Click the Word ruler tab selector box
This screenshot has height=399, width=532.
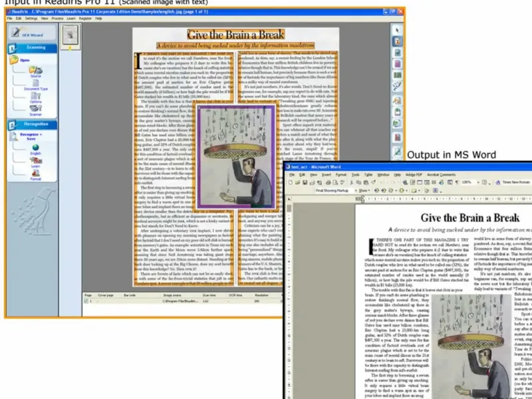pyautogui.click(x=289, y=199)
